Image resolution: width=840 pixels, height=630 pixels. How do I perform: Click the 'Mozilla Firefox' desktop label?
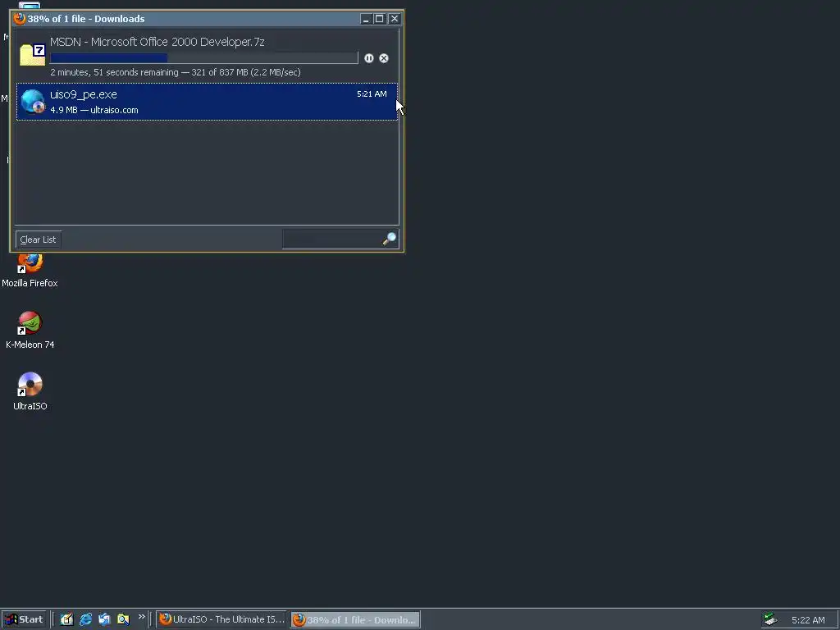click(x=30, y=283)
